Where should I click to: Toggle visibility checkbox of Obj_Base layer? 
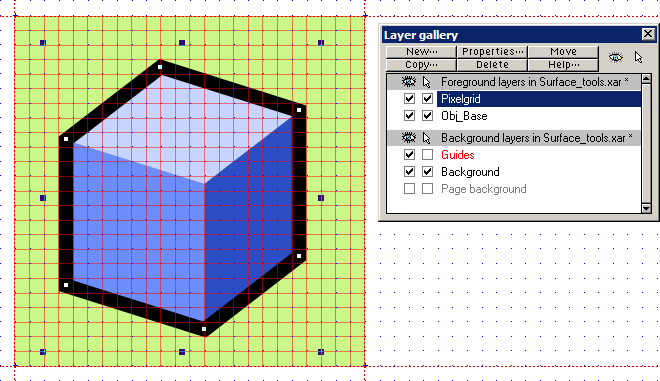pyautogui.click(x=409, y=115)
